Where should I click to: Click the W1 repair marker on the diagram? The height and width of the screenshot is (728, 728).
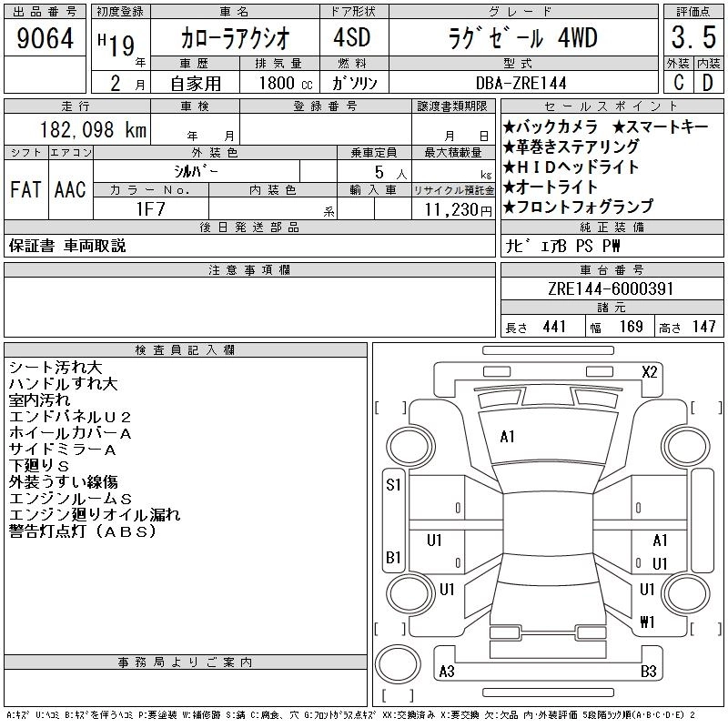coord(647,622)
